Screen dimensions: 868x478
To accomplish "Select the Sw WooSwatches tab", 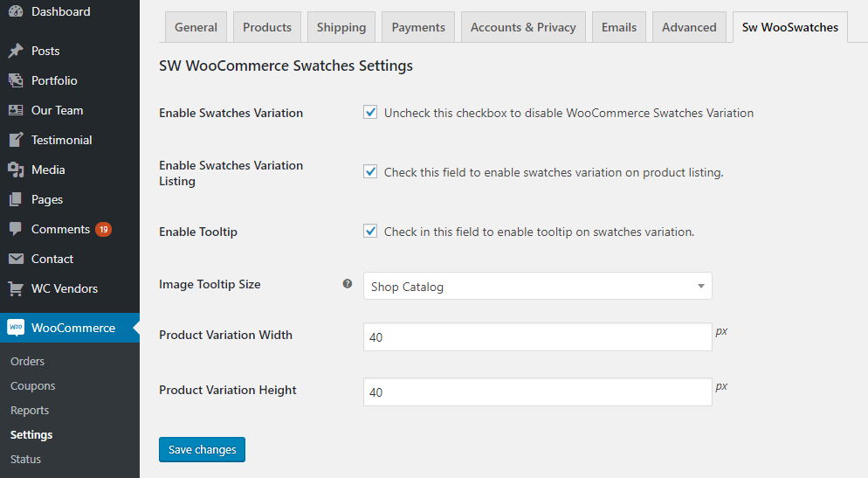I will (790, 27).
